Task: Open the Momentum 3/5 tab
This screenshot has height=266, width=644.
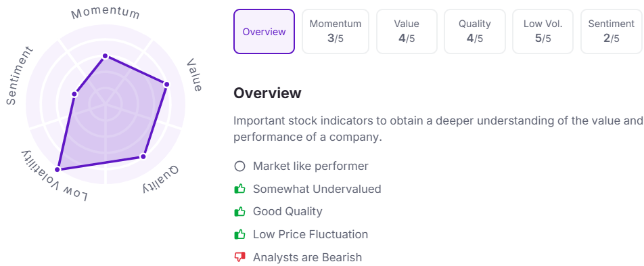Action: tap(336, 32)
